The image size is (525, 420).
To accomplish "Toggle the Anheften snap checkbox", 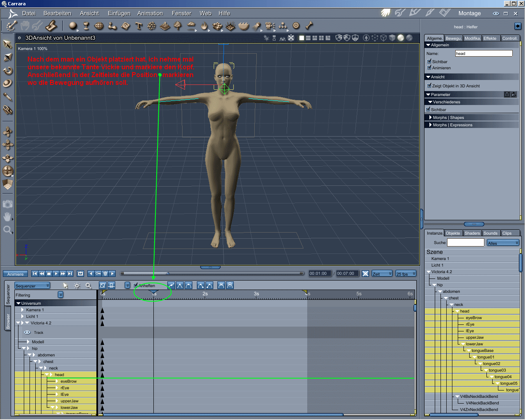I will [136, 285].
